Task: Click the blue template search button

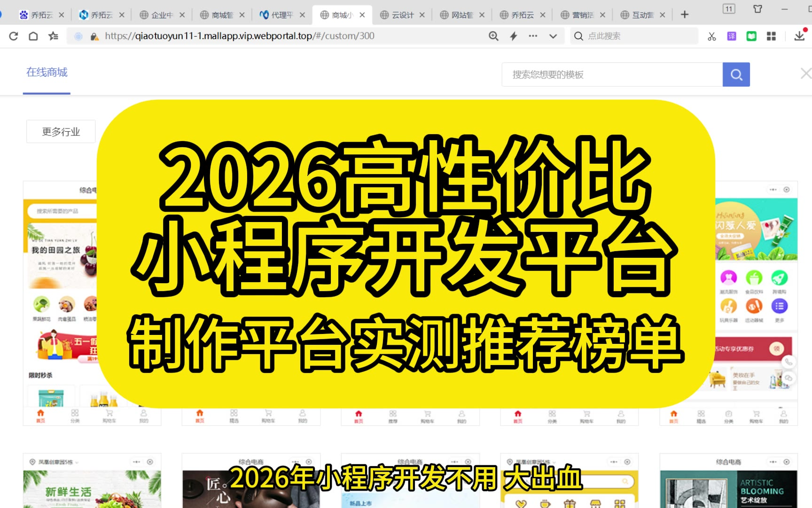Action: 736,74
